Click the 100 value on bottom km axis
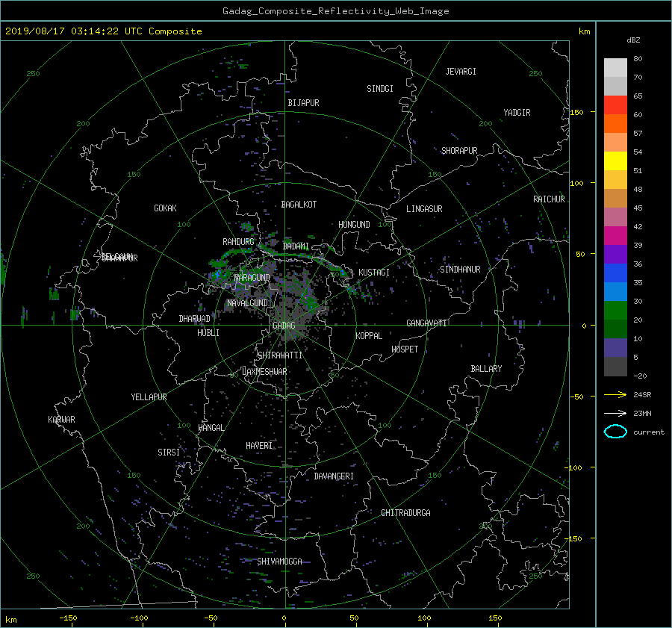 (x=424, y=618)
